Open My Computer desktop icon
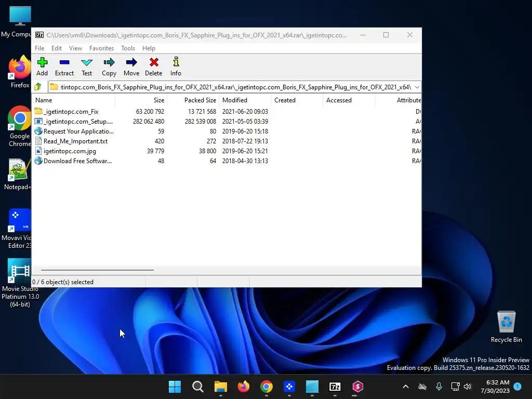This screenshot has height=399, width=532. [18, 21]
